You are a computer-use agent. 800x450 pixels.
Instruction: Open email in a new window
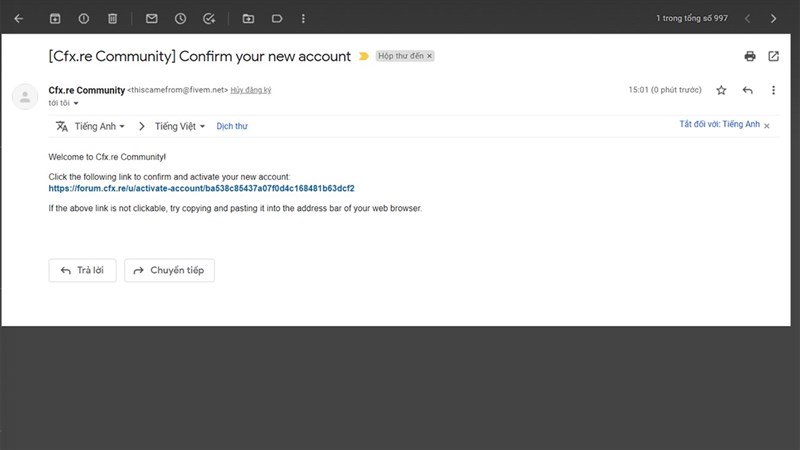[x=773, y=56]
